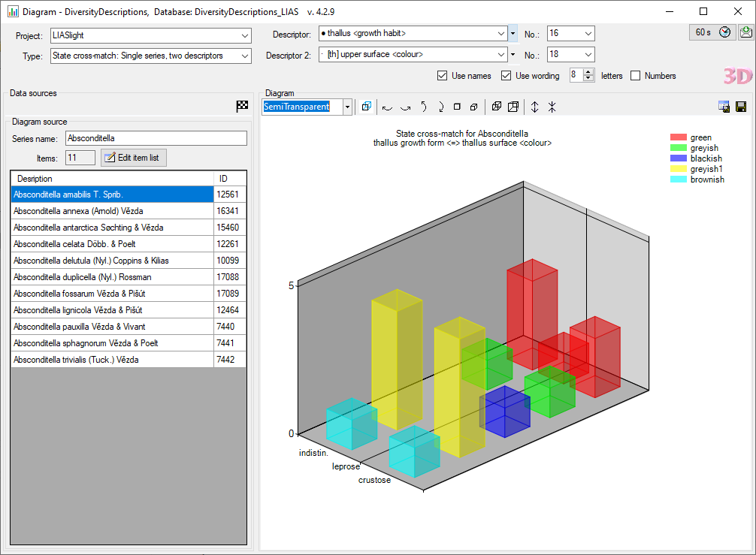Select Absconditella annexa (Arnold) Vězda row
756x555 pixels.
coord(112,211)
